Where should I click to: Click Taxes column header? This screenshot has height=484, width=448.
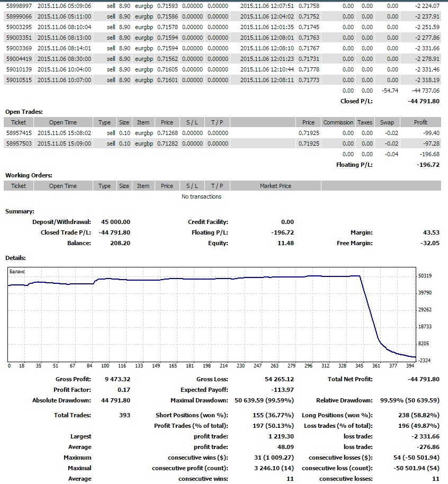click(365, 122)
